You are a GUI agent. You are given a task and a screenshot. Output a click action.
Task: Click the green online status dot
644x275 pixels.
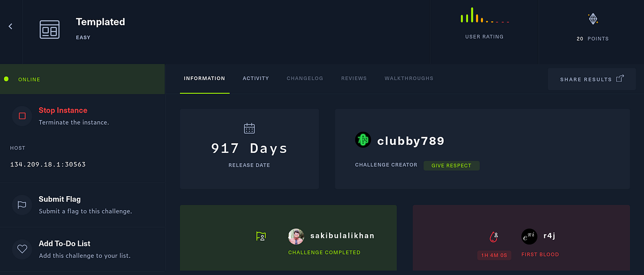6,79
